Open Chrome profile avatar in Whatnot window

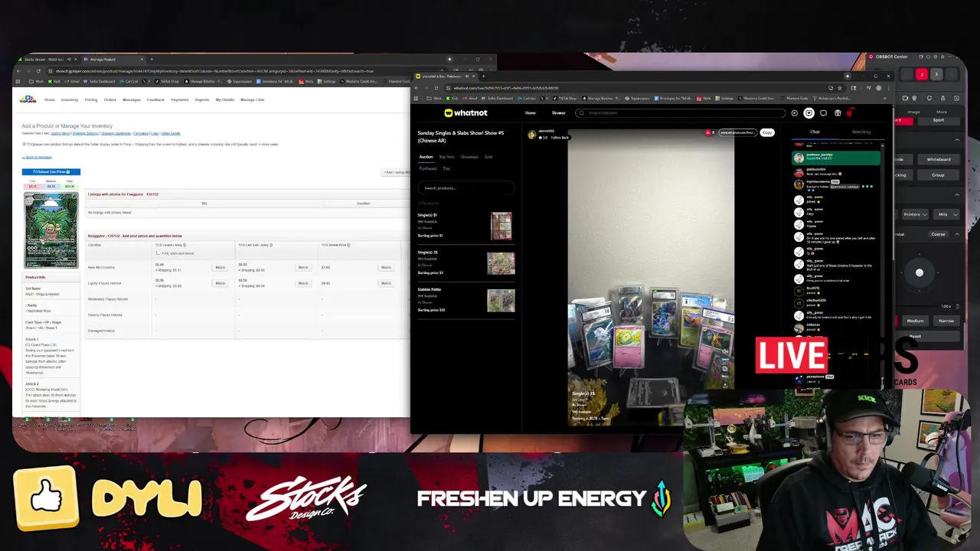tap(878, 88)
